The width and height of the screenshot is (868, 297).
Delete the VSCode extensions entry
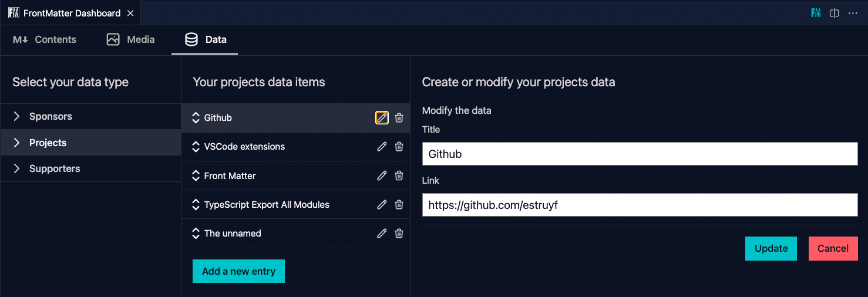coord(399,147)
